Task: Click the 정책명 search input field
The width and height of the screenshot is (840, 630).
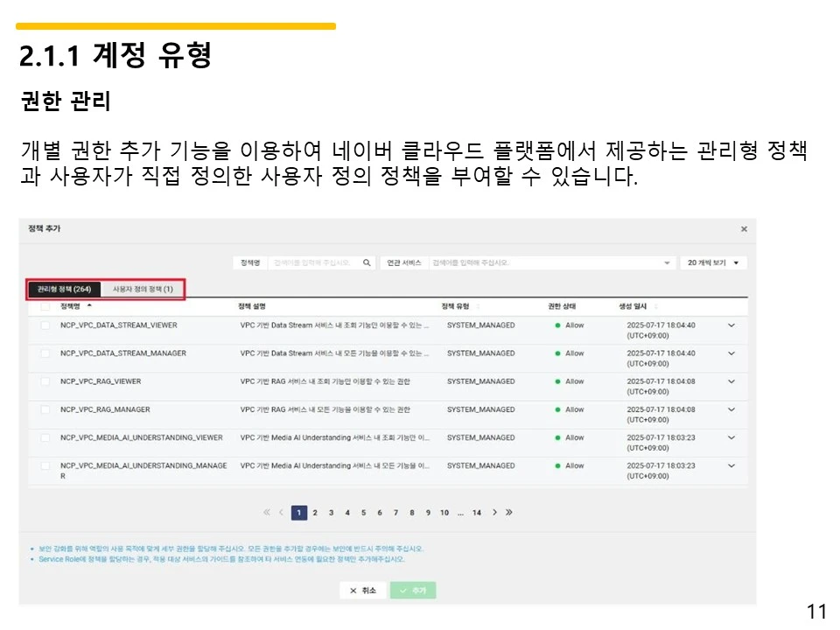Action: tap(315, 262)
